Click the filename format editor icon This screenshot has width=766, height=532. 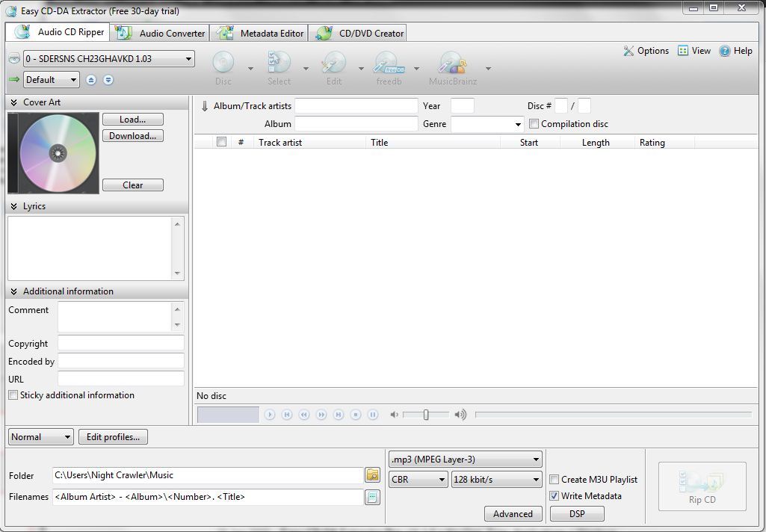[372, 497]
